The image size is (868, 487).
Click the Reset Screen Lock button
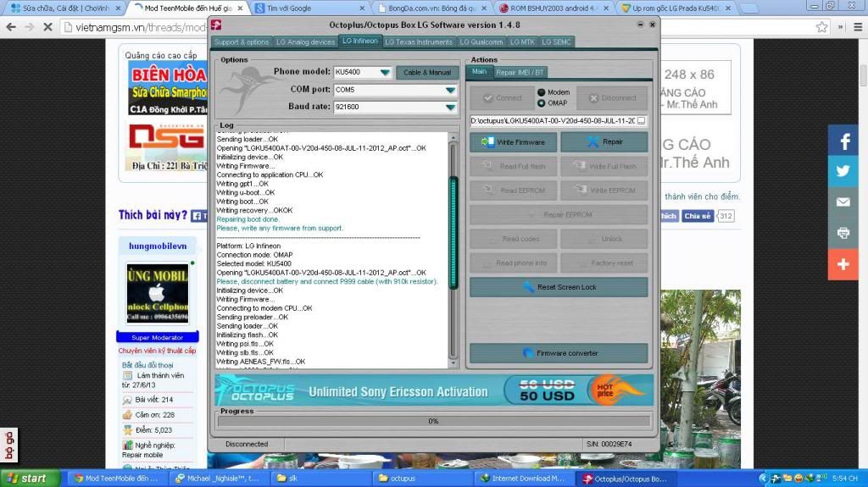point(559,287)
